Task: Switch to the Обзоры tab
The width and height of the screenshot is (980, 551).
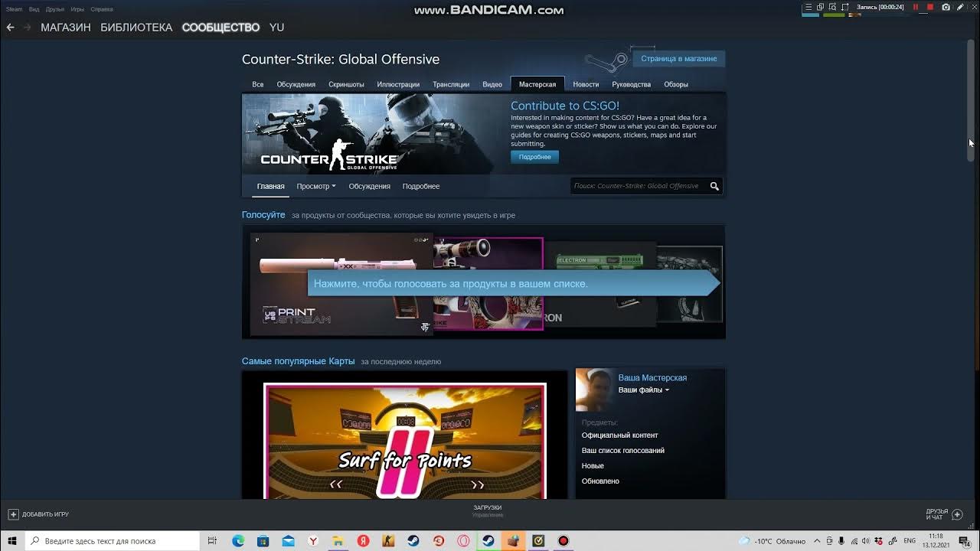Action: (x=676, y=84)
